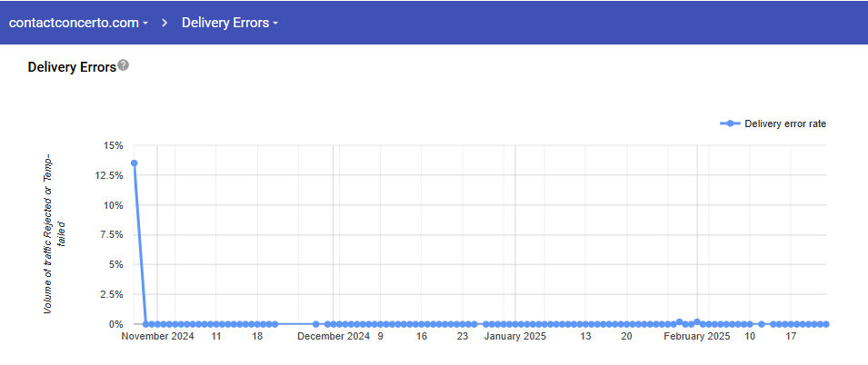Click the date label 23 on x-axis
The image size is (868, 365).
(463, 336)
